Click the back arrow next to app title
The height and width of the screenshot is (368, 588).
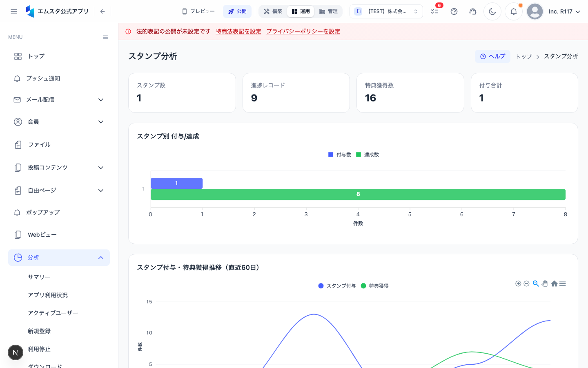[x=102, y=11]
